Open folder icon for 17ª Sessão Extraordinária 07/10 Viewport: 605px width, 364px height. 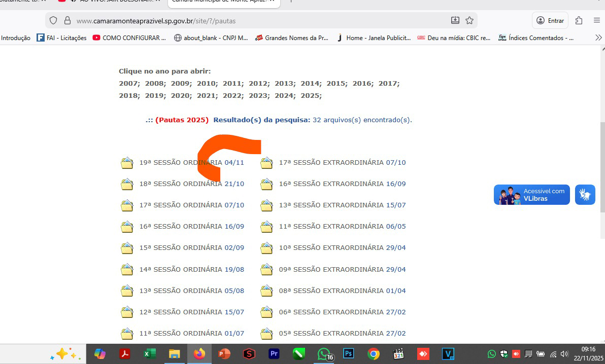tap(266, 163)
